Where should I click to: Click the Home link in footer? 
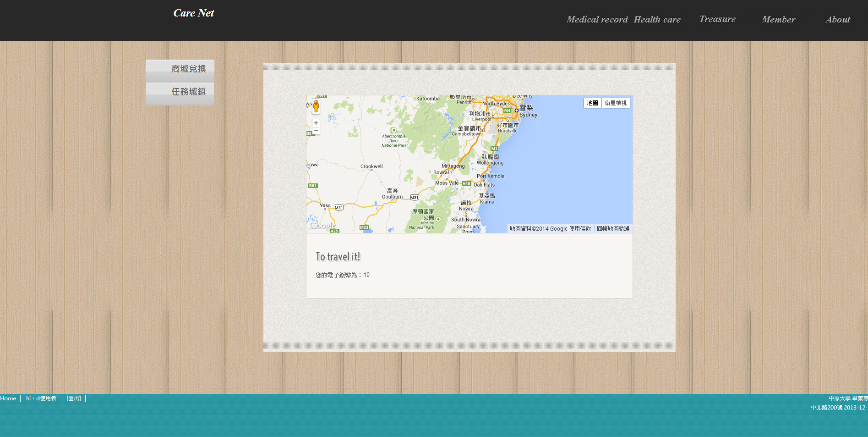tap(8, 398)
